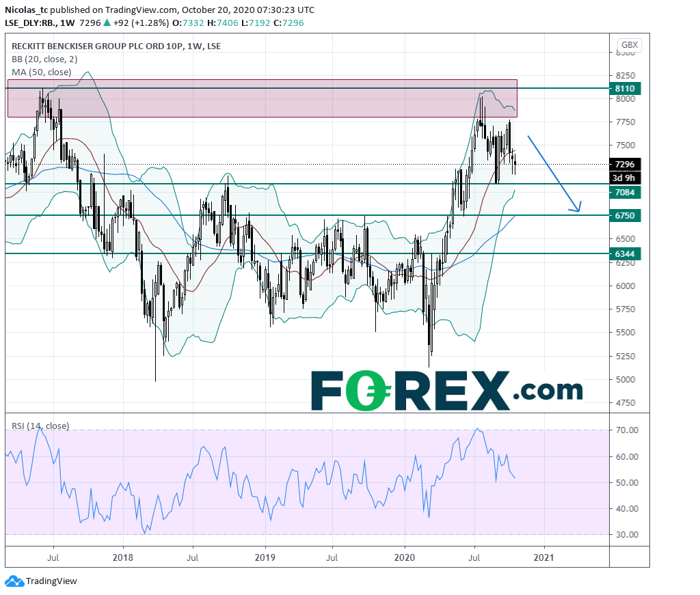Select the 6750 target price label
The image size is (700, 595).
tap(625, 215)
